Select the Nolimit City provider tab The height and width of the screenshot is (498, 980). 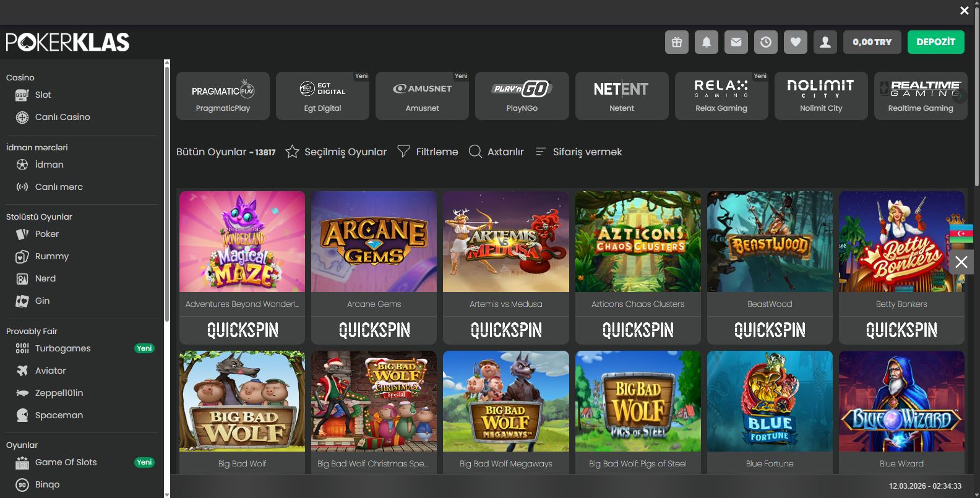(821, 96)
